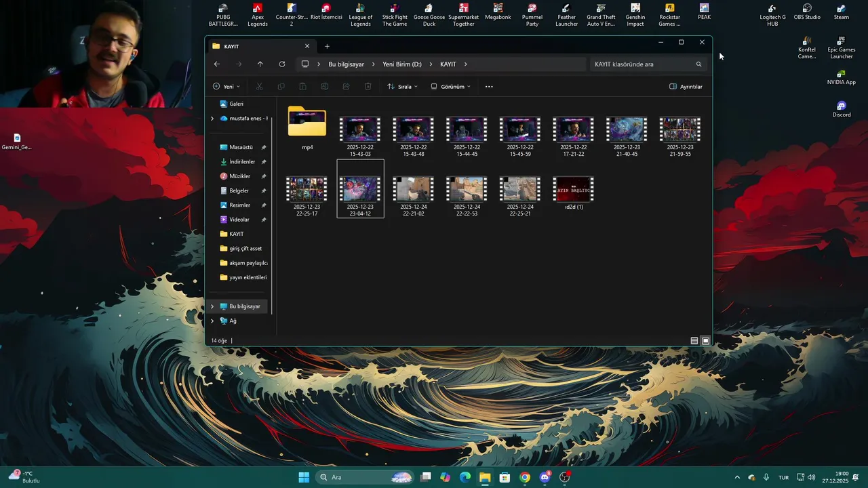Open the Görünüm (View) dropdown
This screenshot has height=488, width=868.
[x=450, y=87]
